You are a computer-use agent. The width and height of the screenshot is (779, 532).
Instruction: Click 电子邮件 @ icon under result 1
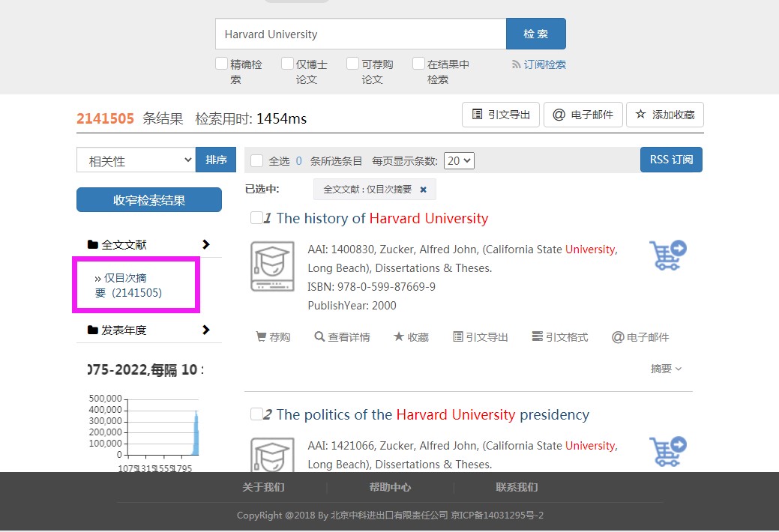618,337
